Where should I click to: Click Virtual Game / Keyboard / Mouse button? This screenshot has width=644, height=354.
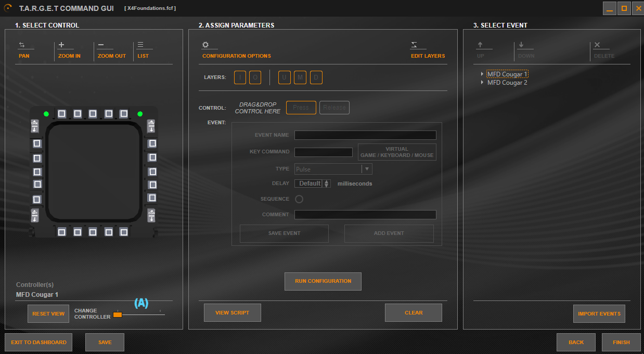[397, 152]
